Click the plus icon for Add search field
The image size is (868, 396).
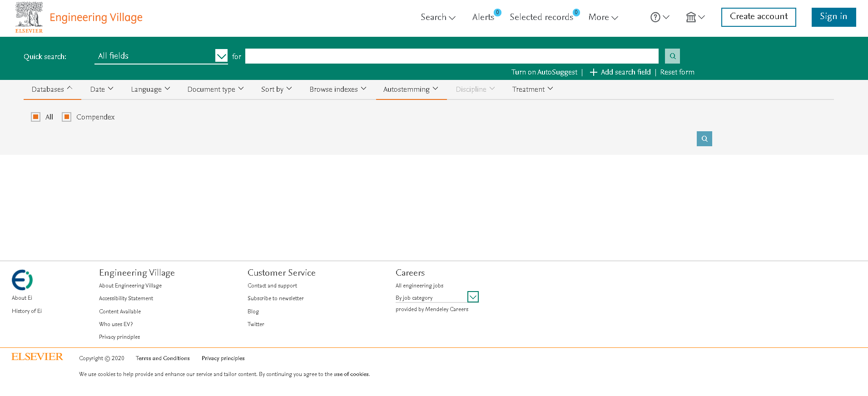tap(593, 72)
